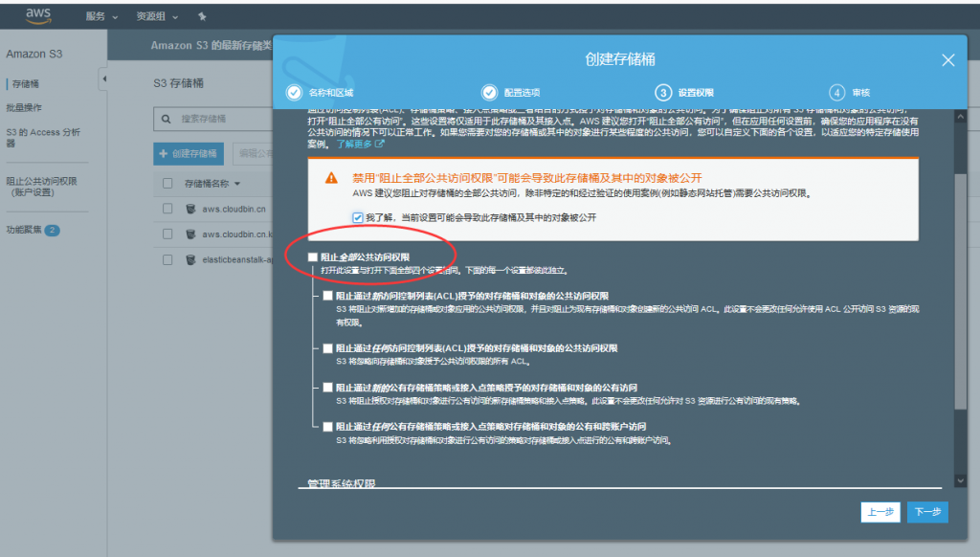The height and width of the screenshot is (557, 980).
Task: Enable 阻止全部公共访问权限 checkbox
Action: pos(313,256)
